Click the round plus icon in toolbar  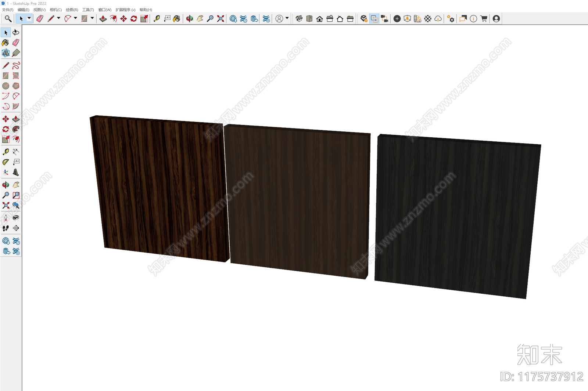pos(397,18)
